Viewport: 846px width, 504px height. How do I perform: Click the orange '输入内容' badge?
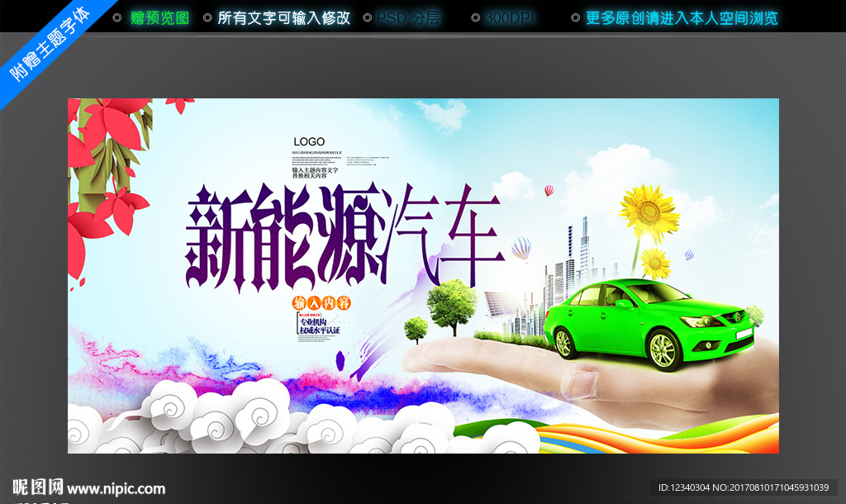pos(321,302)
